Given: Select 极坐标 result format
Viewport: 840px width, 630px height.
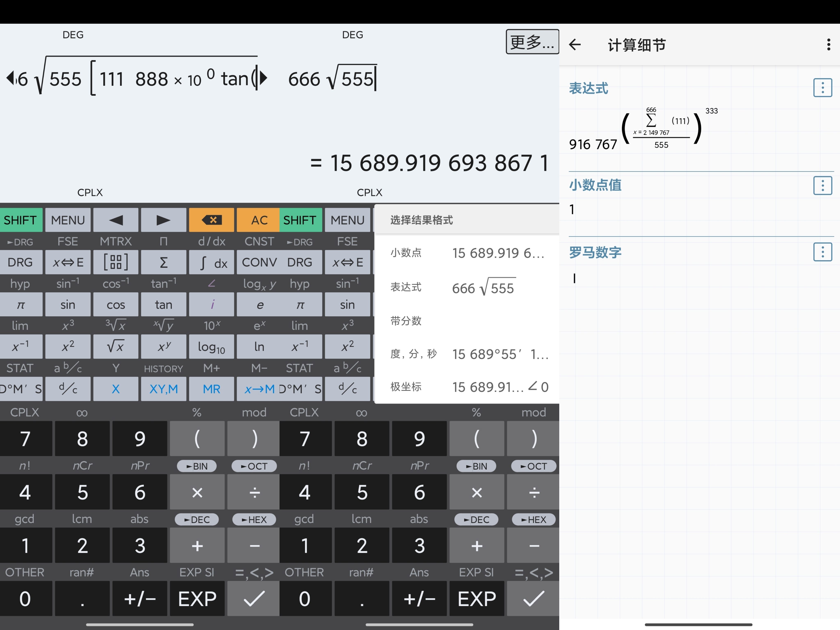Looking at the screenshot, I should coord(467,387).
